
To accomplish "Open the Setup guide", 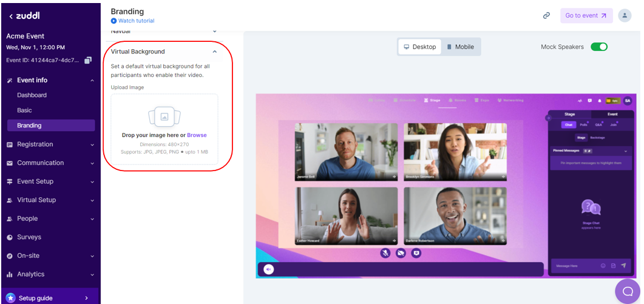I will click(x=50, y=298).
